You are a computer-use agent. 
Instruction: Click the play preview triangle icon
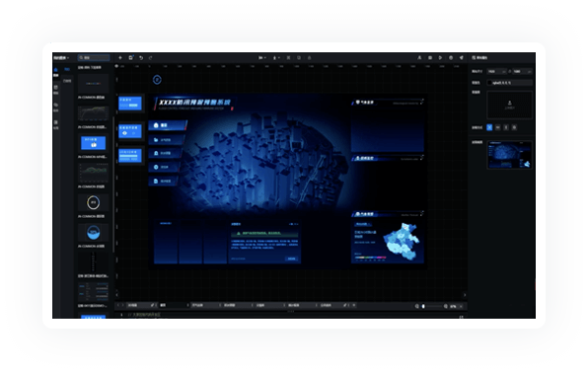[441, 58]
